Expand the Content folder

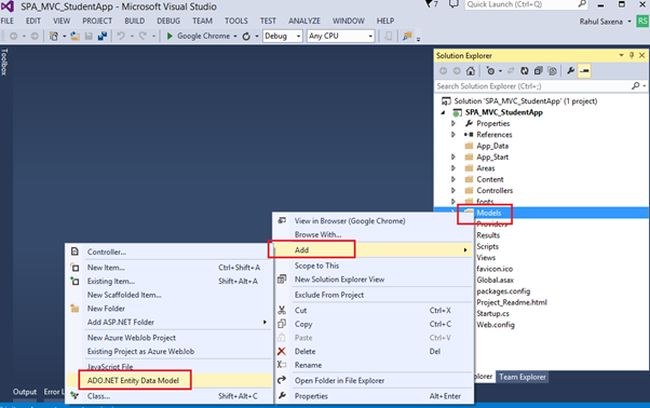click(x=453, y=179)
